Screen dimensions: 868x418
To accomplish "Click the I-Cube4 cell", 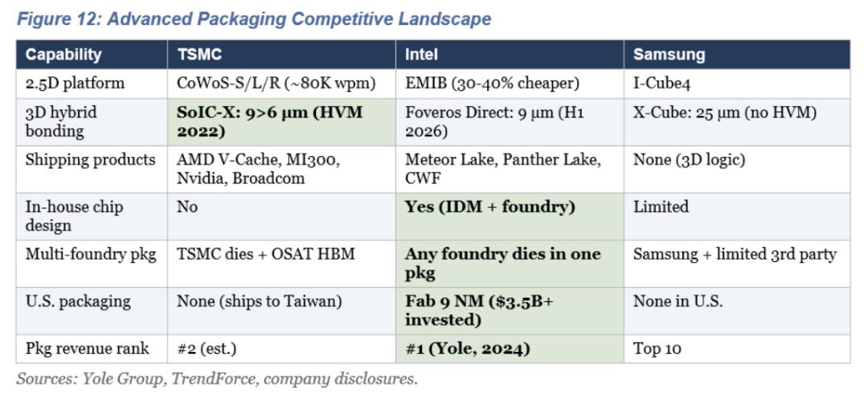I will tap(661, 84).
